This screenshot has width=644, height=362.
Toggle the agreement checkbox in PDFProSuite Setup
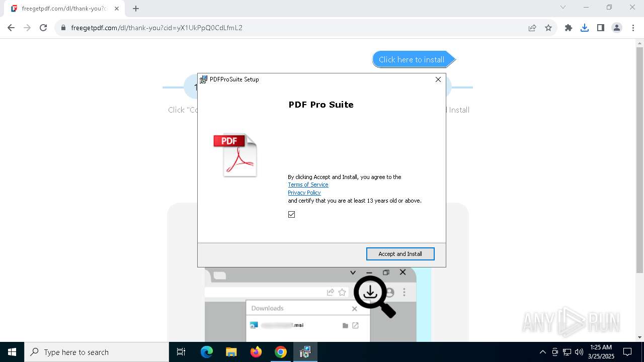coord(291,215)
